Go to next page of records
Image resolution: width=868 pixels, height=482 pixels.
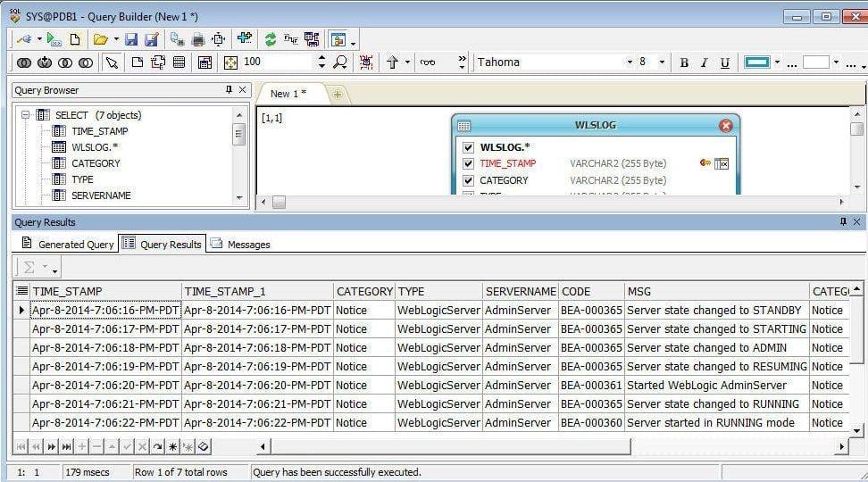(52, 446)
